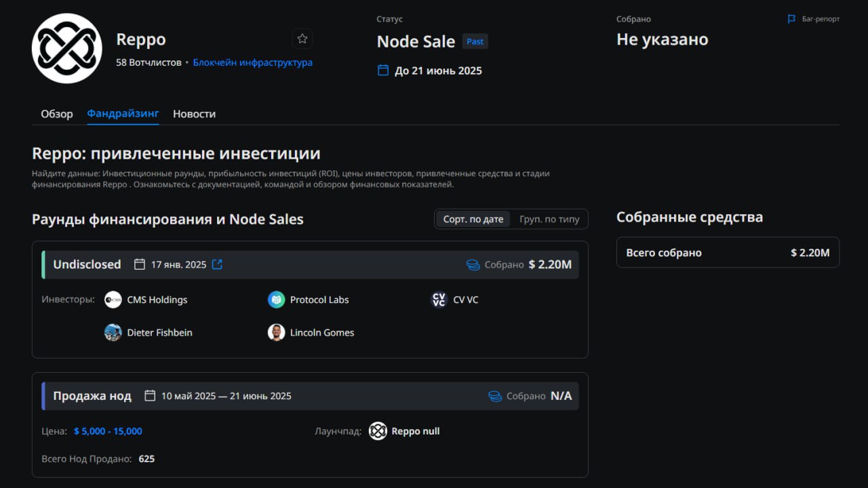Click Dieter Fishbein's avatar

point(113,333)
